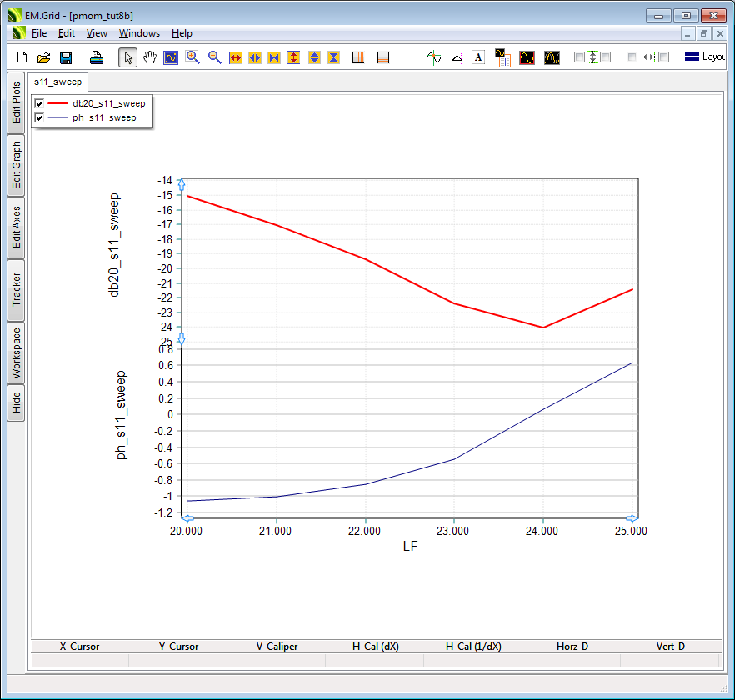The image size is (735, 700).
Task: Select the text annotation 'A' tool
Action: click(x=478, y=57)
